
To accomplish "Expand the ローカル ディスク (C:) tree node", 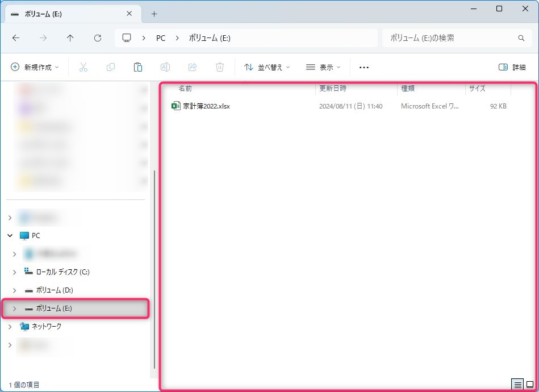I will 15,272.
